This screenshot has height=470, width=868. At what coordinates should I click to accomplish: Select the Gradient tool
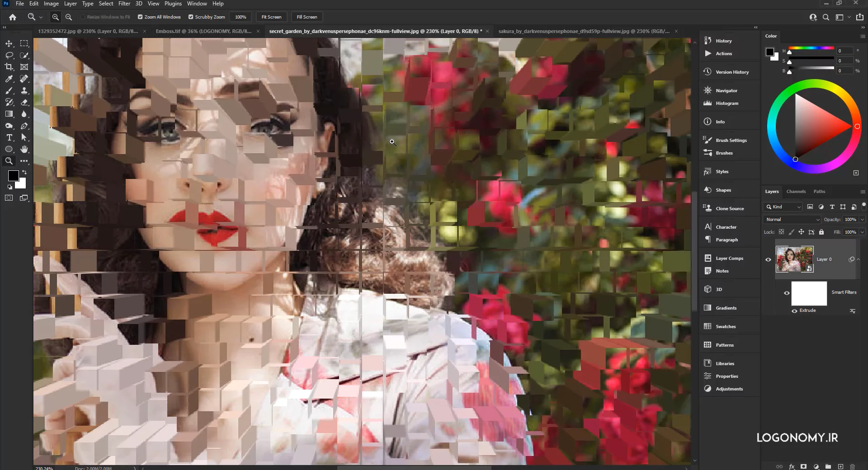tap(9, 114)
